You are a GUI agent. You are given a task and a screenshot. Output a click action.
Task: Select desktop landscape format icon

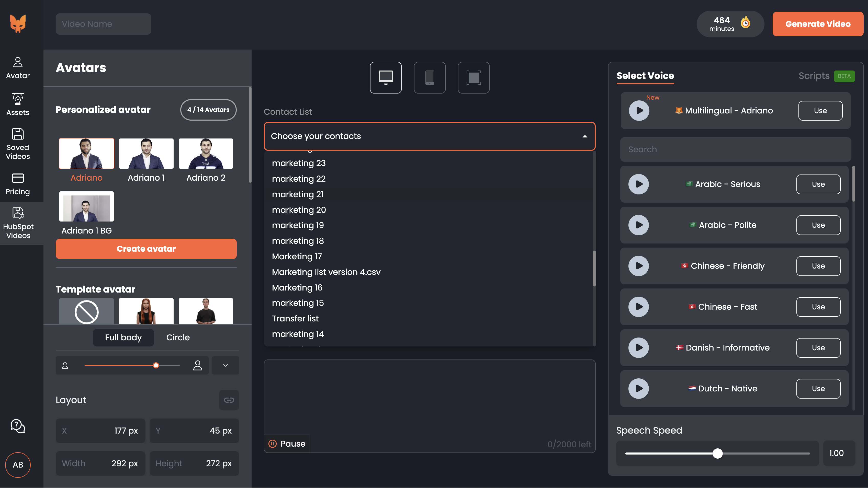[x=386, y=77]
